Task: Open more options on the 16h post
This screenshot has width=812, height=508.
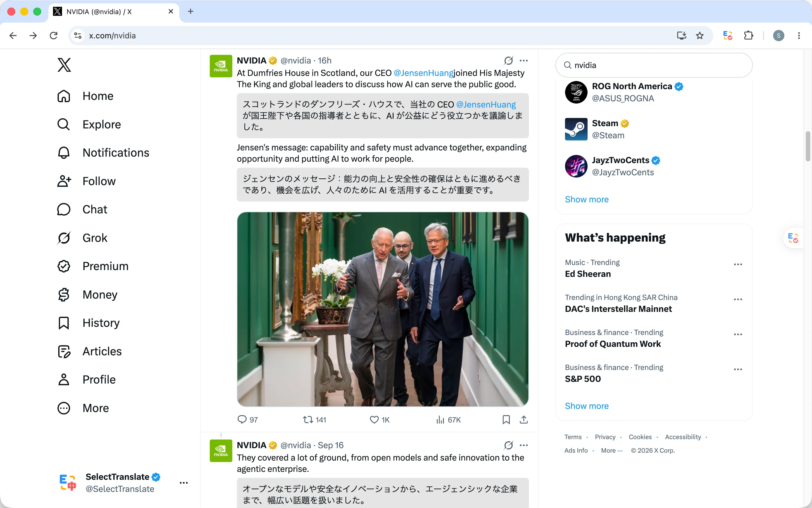Action: click(x=524, y=60)
